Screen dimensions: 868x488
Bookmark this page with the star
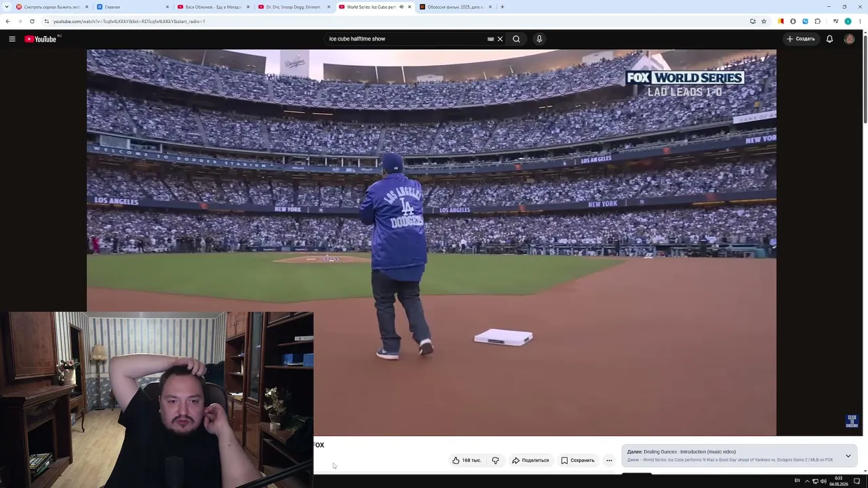click(x=764, y=21)
